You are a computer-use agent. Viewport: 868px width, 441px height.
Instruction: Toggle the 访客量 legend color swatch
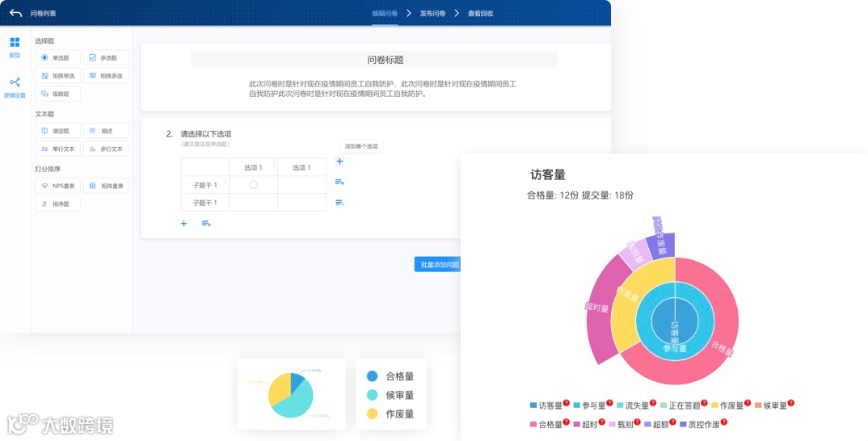[x=533, y=405]
